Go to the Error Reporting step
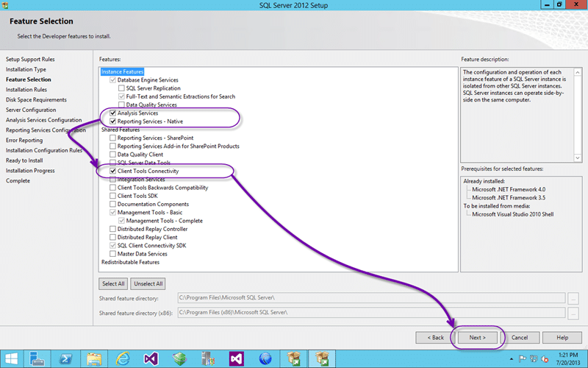 pyautogui.click(x=24, y=140)
